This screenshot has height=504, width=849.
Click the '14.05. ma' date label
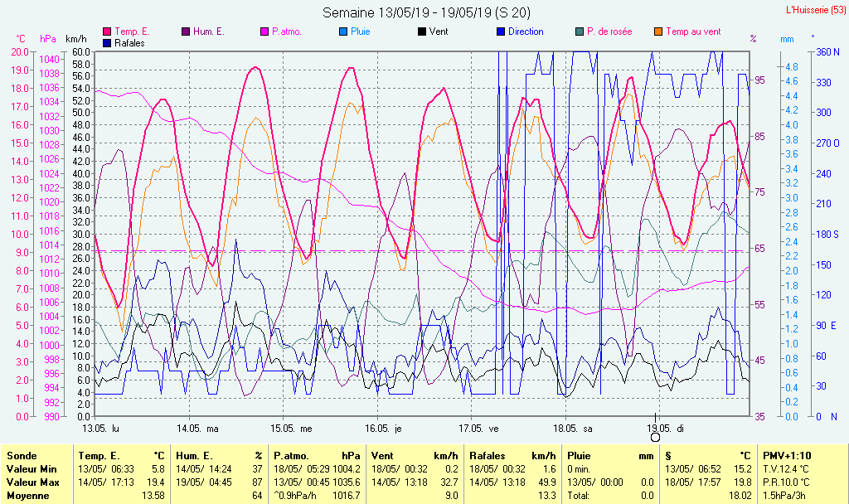tap(197, 429)
